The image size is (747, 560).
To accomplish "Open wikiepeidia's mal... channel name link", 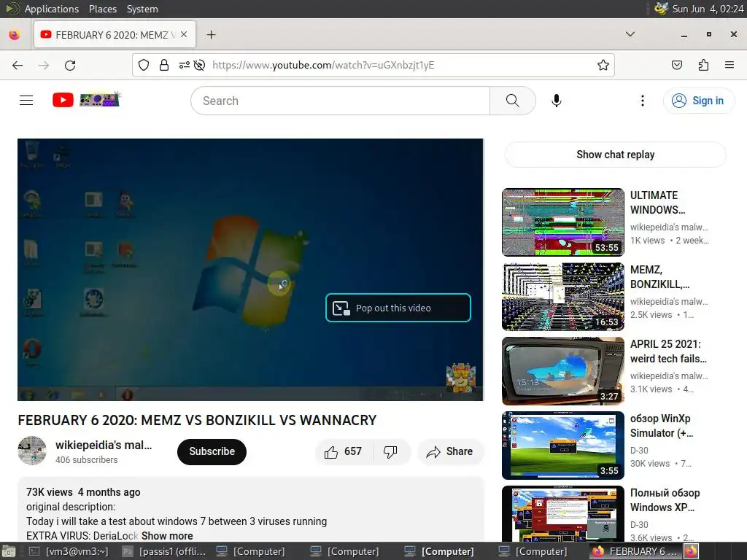I will (x=104, y=445).
